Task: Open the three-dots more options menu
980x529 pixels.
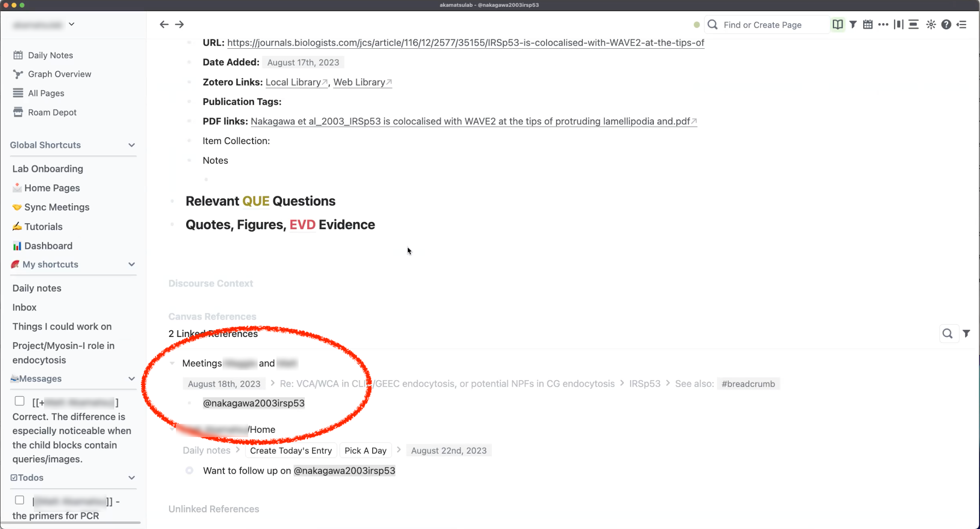Action: coord(883,24)
